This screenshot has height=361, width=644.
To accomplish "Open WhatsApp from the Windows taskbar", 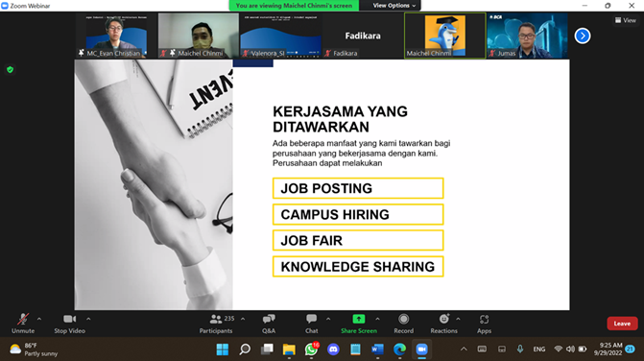I will pyautogui.click(x=311, y=349).
